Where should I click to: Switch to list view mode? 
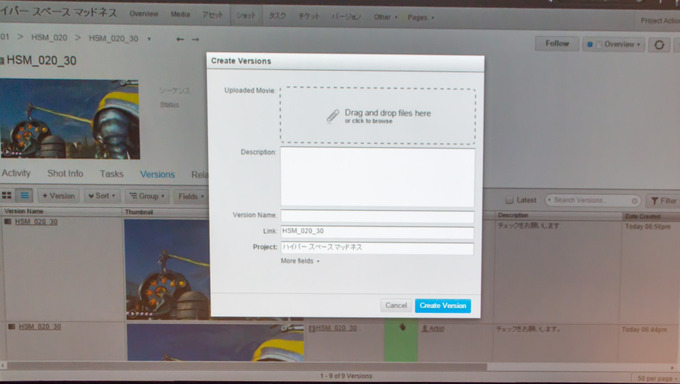tap(24, 196)
